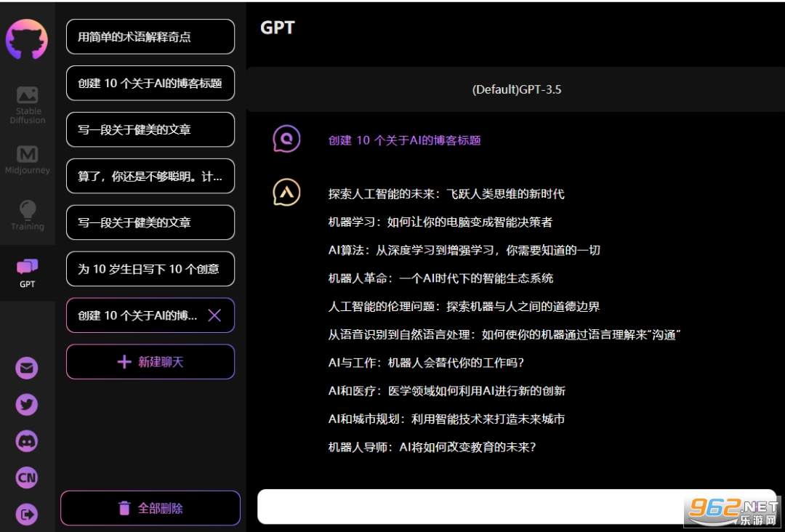
Task: Focus the message input field
Action: point(517,507)
